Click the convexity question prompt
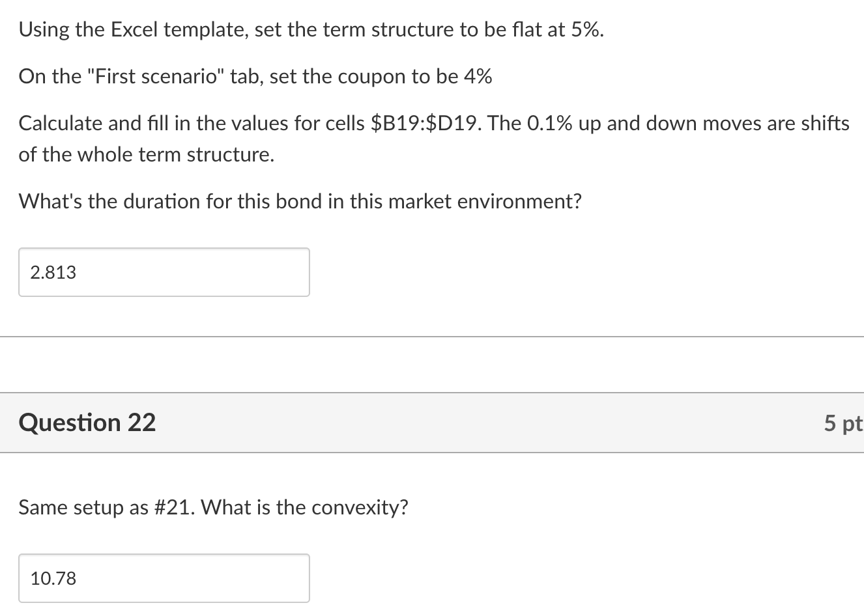 tap(214, 507)
